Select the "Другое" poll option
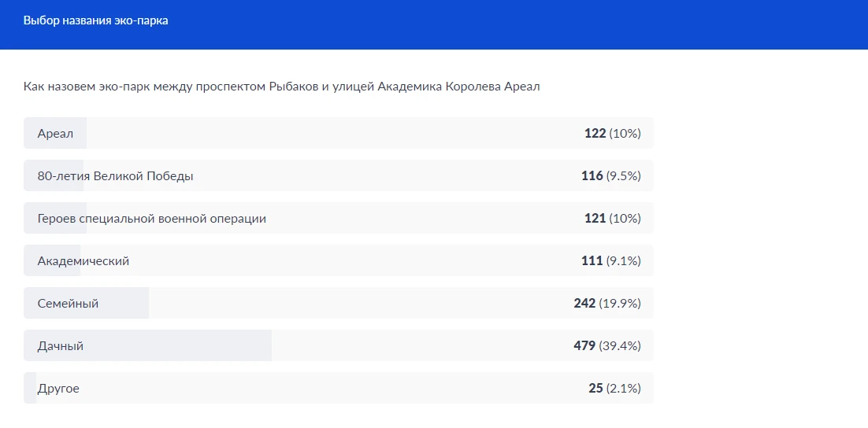868x428 pixels. pyautogui.click(x=58, y=389)
